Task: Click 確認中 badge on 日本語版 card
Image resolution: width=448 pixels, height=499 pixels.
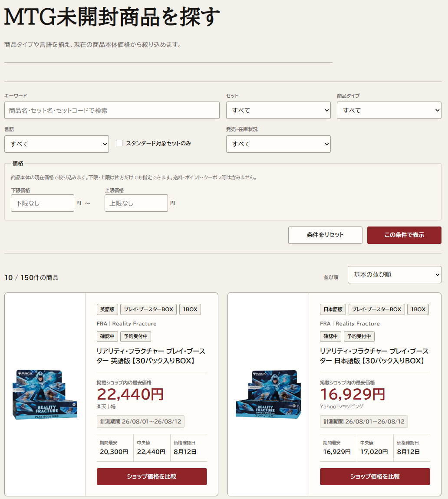Action: click(330, 336)
